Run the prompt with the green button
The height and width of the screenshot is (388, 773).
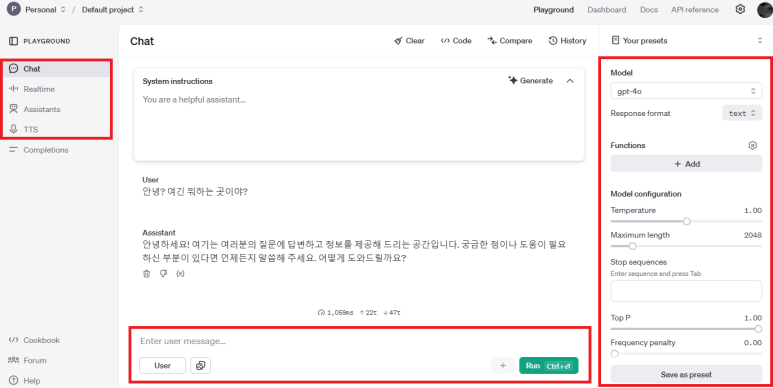[549, 365]
